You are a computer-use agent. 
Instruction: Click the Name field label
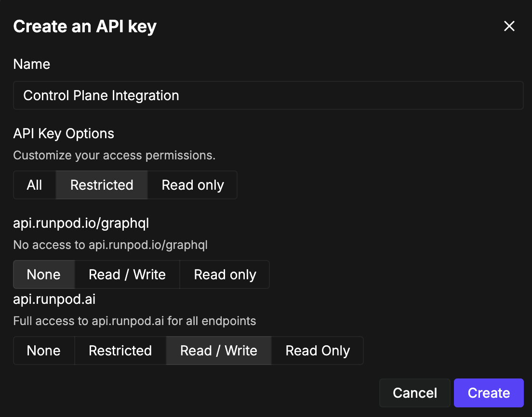32,65
